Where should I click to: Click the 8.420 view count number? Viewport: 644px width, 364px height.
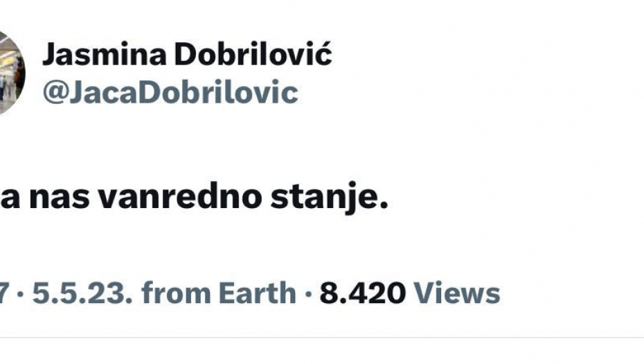tap(362, 293)
